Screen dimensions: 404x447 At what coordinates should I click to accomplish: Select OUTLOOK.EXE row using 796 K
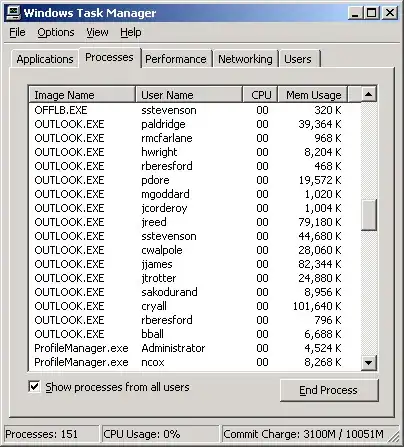pyautogui.click(x=195, y=320)
